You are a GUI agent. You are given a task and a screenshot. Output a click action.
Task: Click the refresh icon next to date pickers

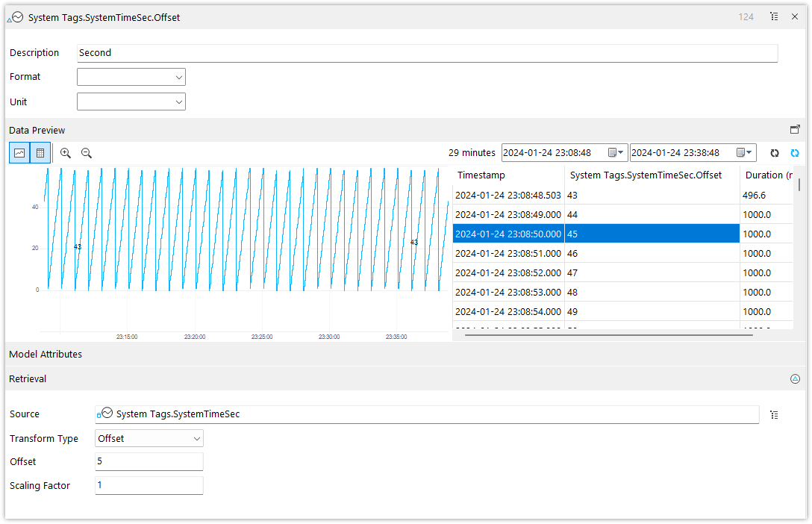774,152
